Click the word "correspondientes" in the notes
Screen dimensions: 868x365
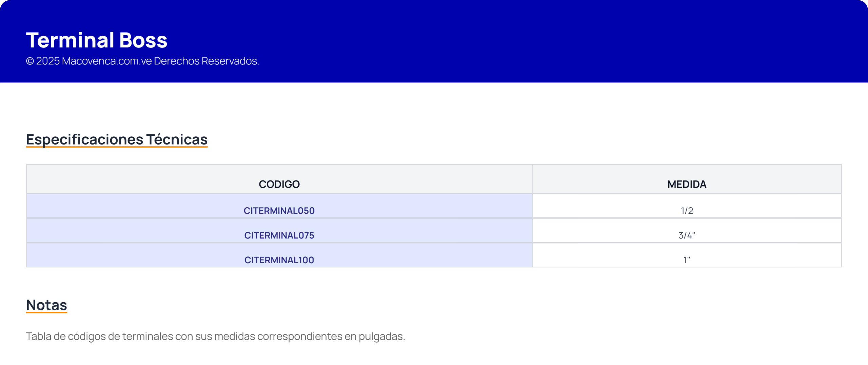pos(300,337)
